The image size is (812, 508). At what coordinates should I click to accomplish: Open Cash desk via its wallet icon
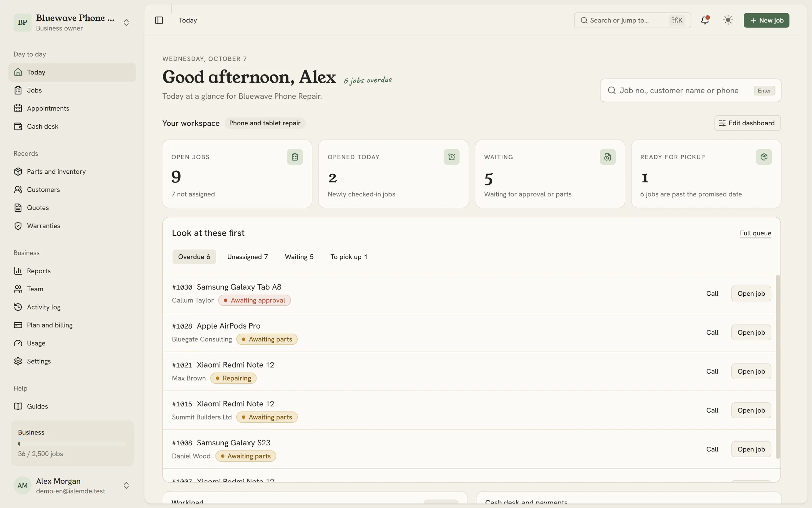(18, 126)
